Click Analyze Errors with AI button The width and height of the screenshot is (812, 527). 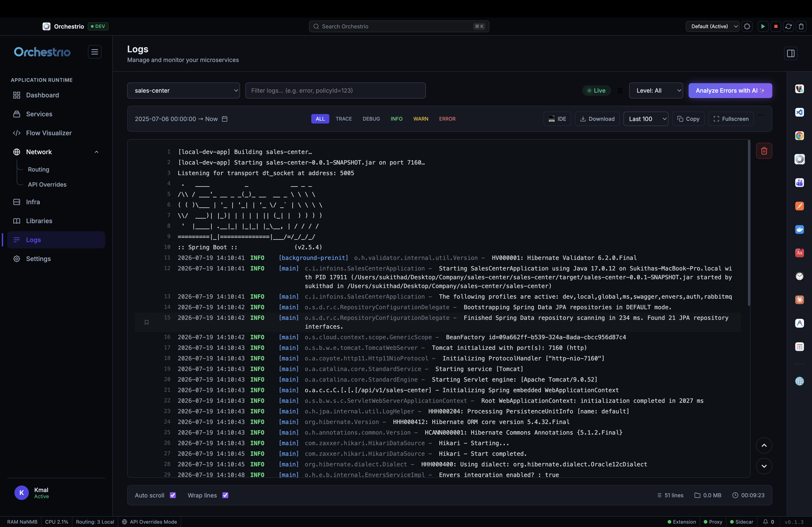point(730,91)
